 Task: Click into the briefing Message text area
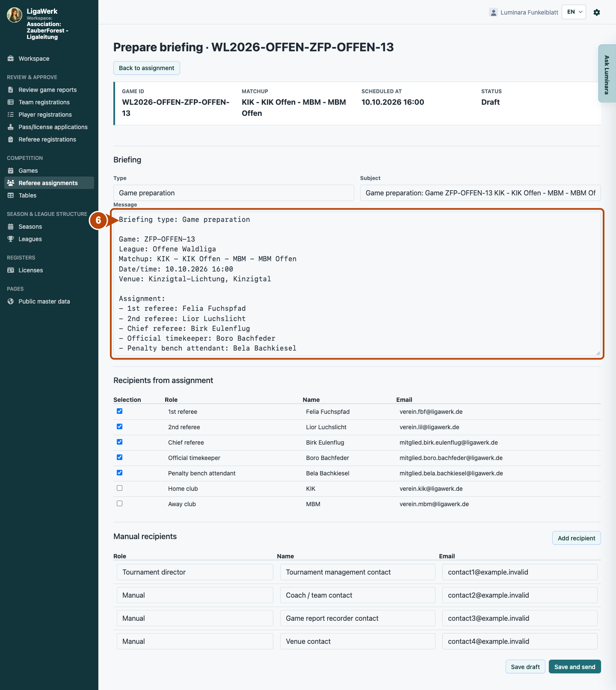point(357,284)
